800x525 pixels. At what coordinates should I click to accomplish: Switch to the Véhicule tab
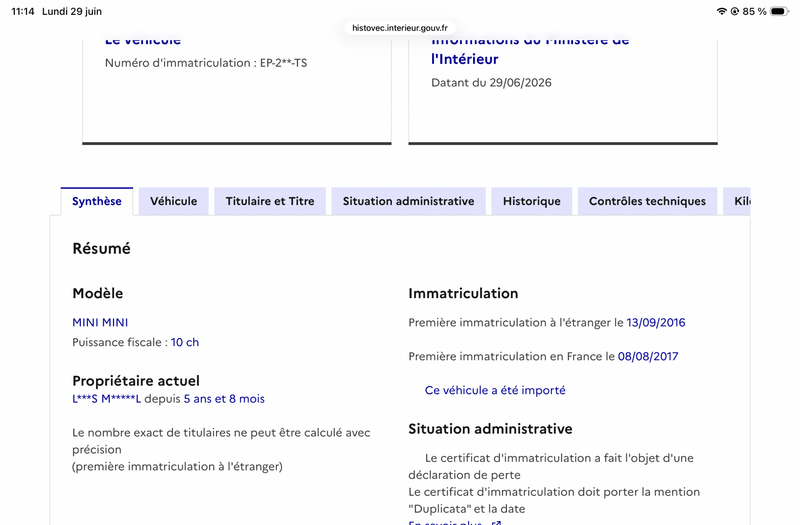(173, 201)
